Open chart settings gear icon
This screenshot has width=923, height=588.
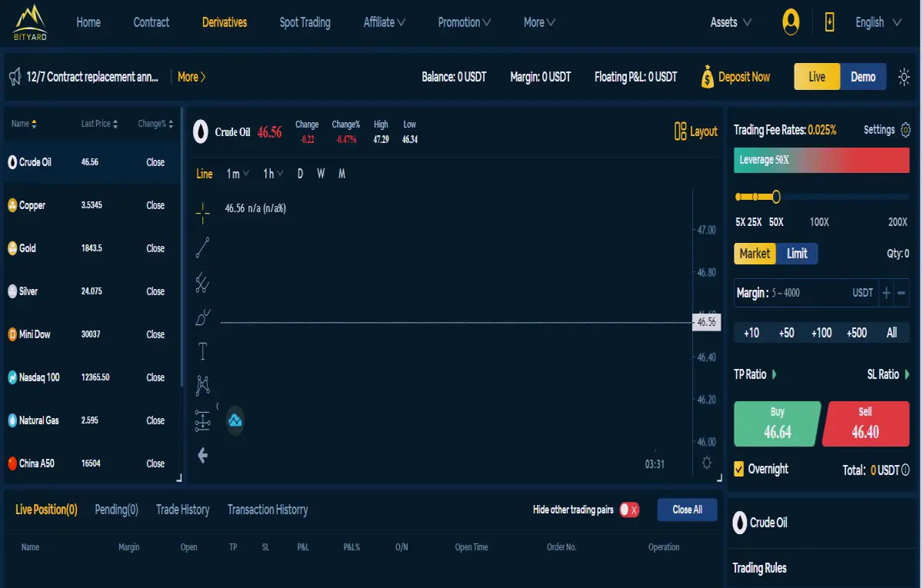[x=707, y=463]
